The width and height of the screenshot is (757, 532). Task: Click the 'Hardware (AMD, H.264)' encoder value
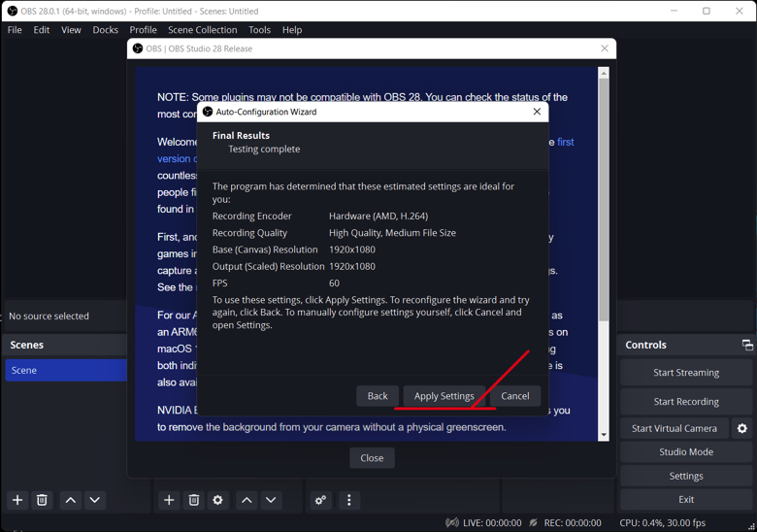(378, 216)
